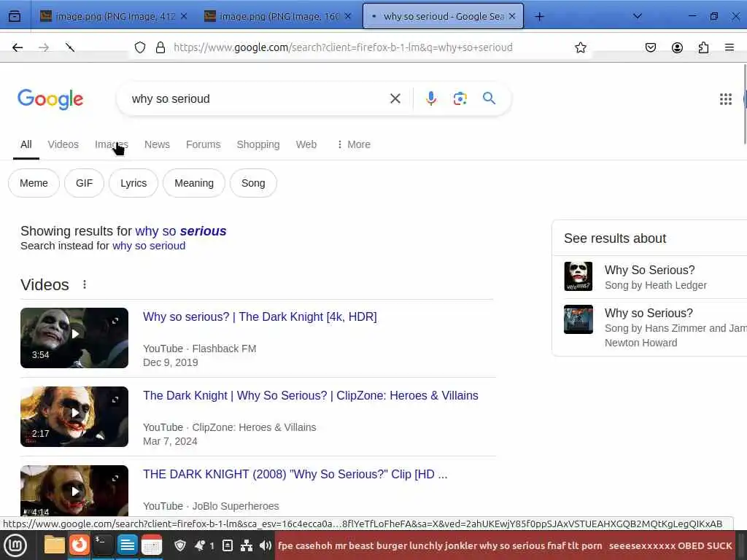
Task: Close the why so serioud tab
Action: 512,16
